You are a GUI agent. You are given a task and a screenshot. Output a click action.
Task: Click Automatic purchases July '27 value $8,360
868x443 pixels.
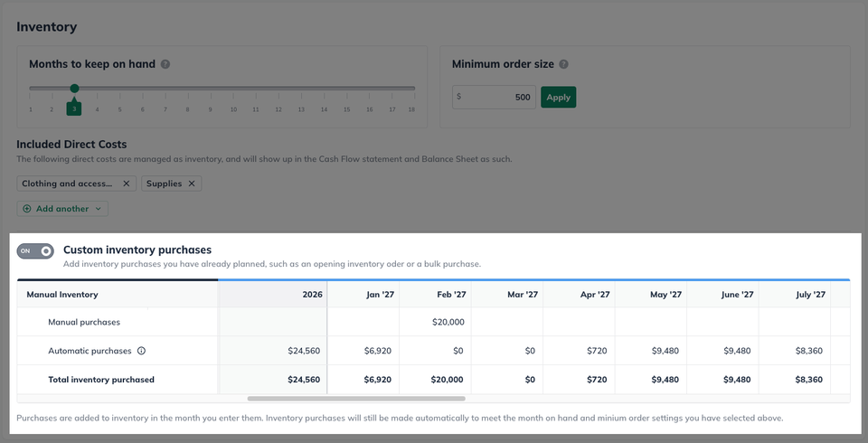click(808, 351)
